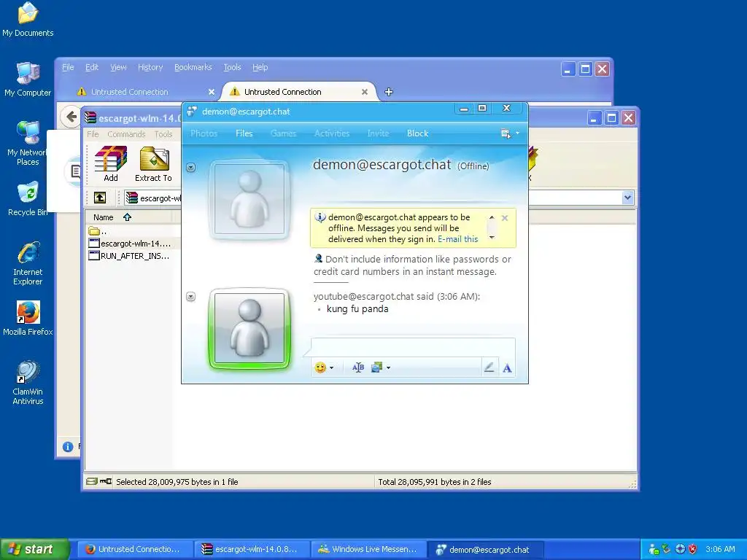Click the WinRAR Extract To icon
The height and width of the screenshot is (560, 747).
click(x=153, y=164)
